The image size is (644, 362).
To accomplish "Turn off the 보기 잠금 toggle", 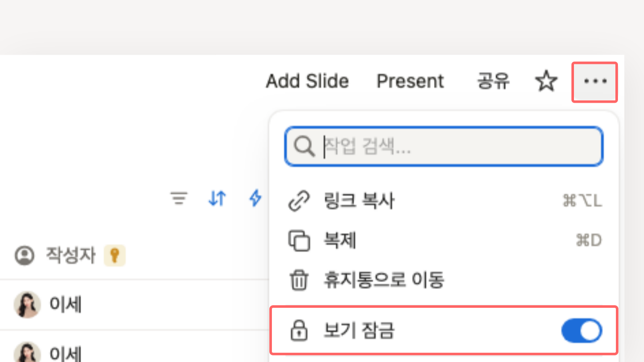I will tap(582, 331).
